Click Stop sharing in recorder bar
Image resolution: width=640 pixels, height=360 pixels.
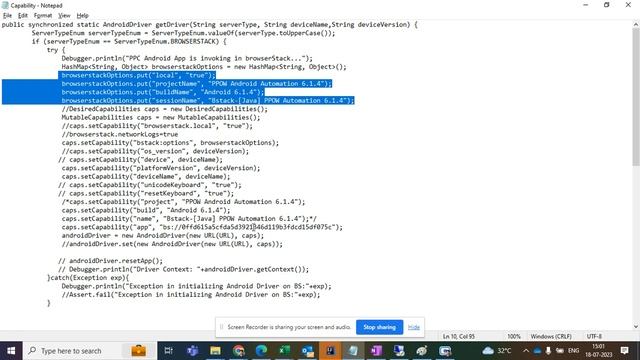(x=379, y=327)
